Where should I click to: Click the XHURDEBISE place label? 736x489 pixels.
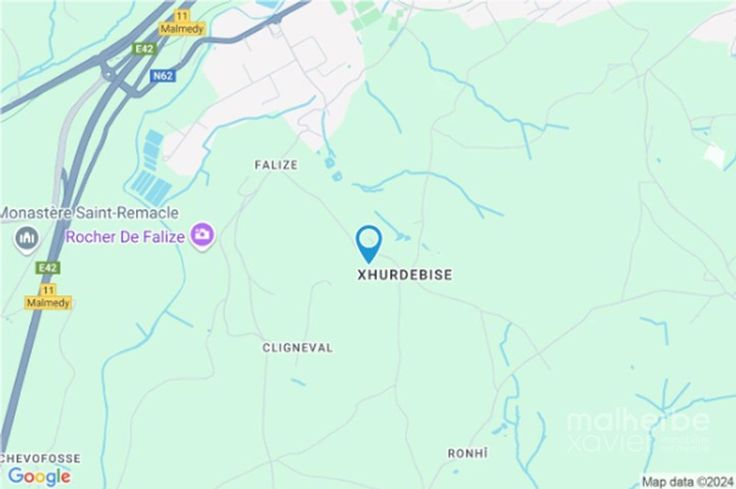tap(405, 275)
